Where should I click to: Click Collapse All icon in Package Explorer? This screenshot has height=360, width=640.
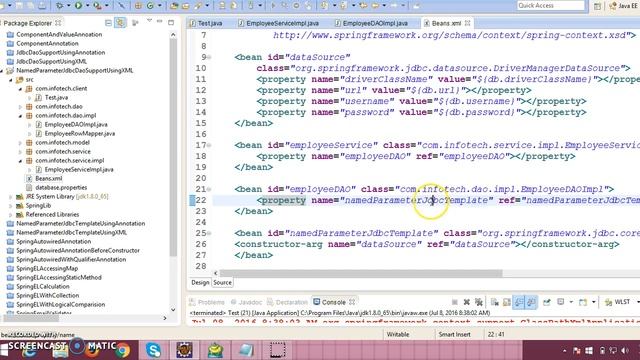point(108,23)
